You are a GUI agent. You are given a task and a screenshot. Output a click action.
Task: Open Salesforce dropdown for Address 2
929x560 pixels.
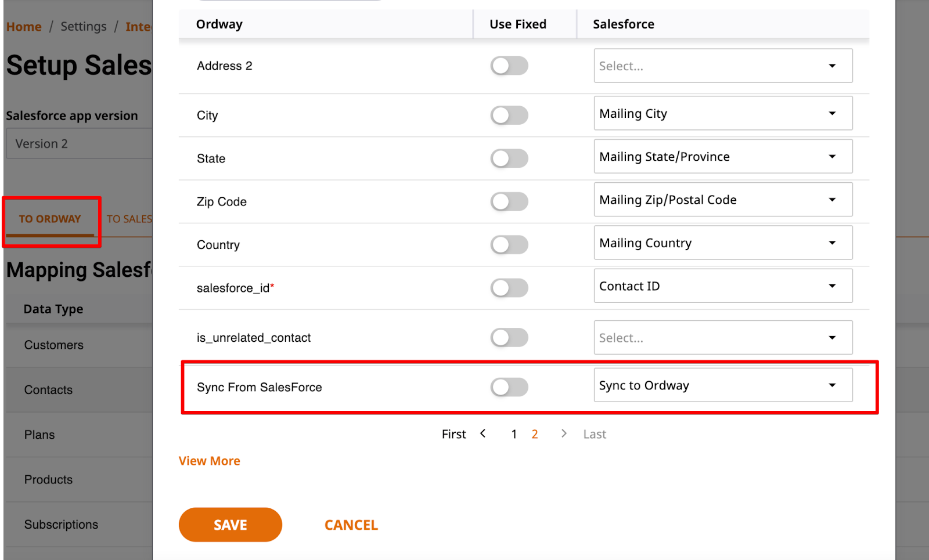(723, 66)
